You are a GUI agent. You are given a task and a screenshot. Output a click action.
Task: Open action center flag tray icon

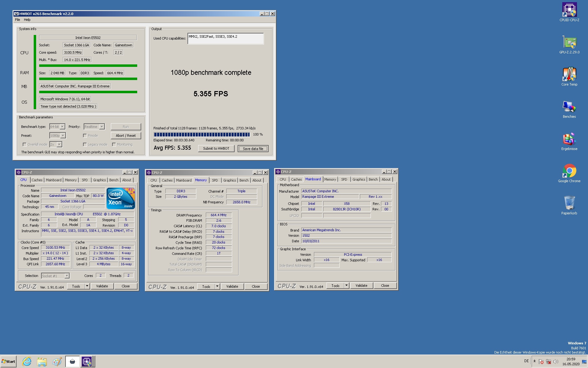(x=541, y=362)
